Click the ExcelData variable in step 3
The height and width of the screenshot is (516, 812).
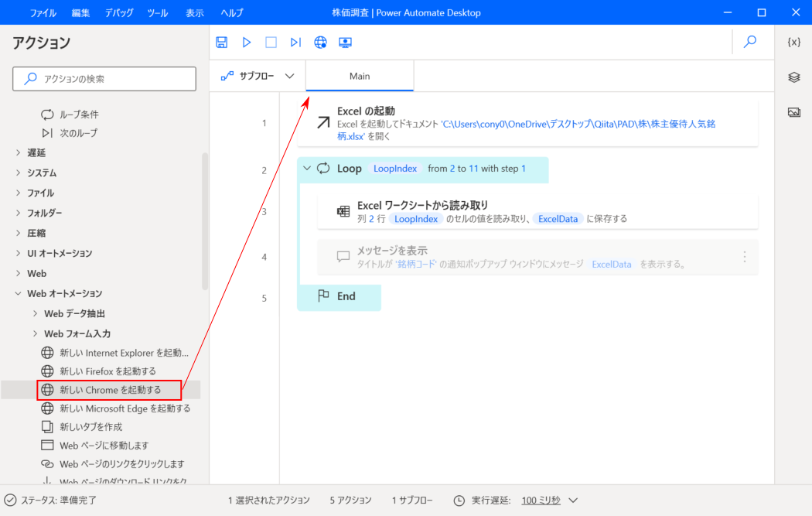tap(558, 219)
